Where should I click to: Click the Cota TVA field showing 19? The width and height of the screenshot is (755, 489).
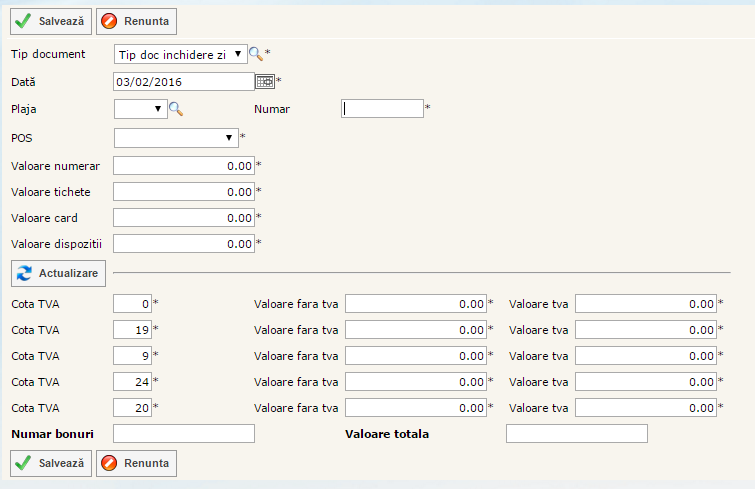point(132,329)
